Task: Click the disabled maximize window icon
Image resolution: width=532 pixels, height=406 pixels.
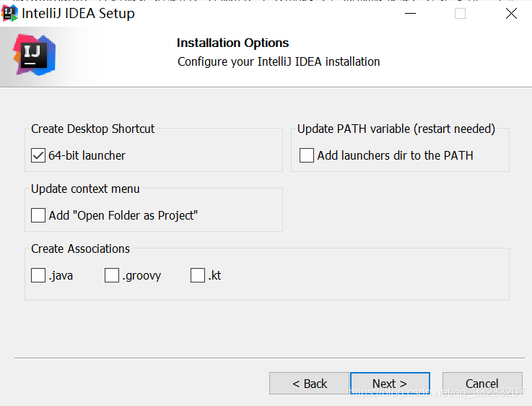Action: (460, 14)
